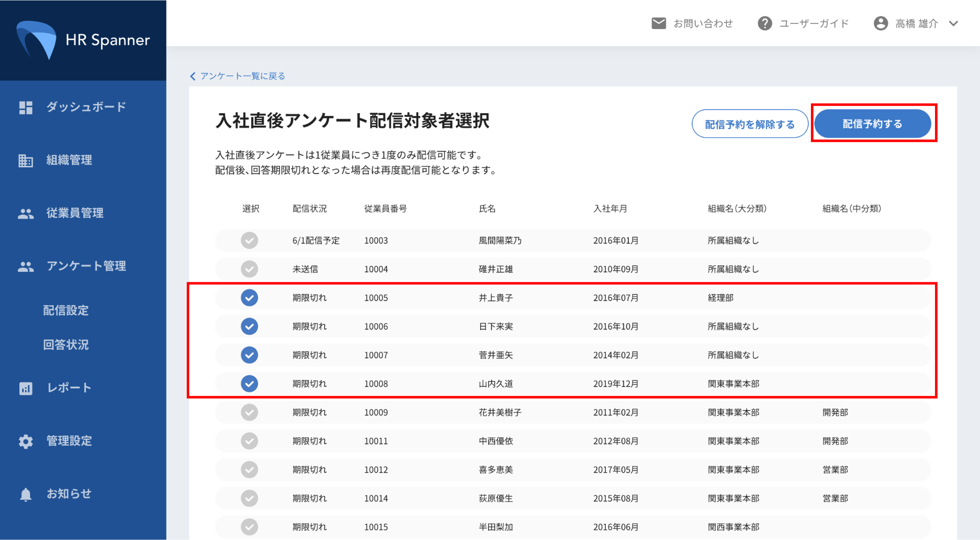Click the envelope icon for お問い合わせ
The height and width of the screenshot is (540, 980).
click(x=659, y=24)
